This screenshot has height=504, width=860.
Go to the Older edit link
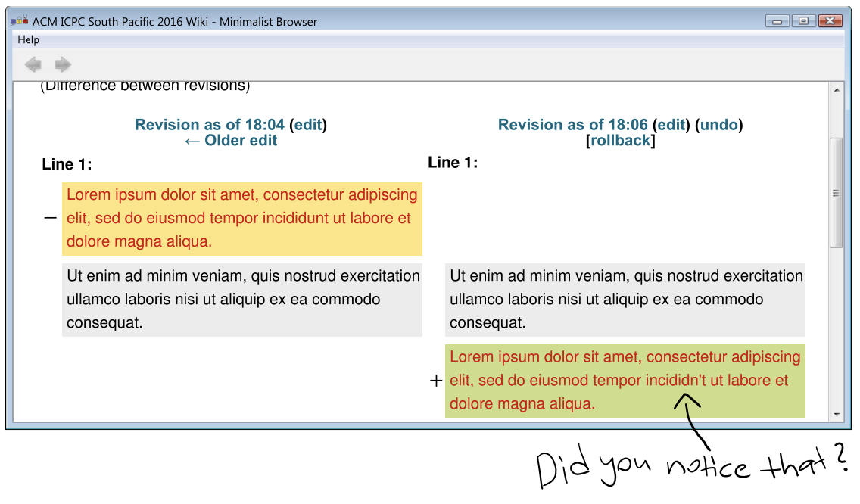pyautogui.click(x=230, y=141)
